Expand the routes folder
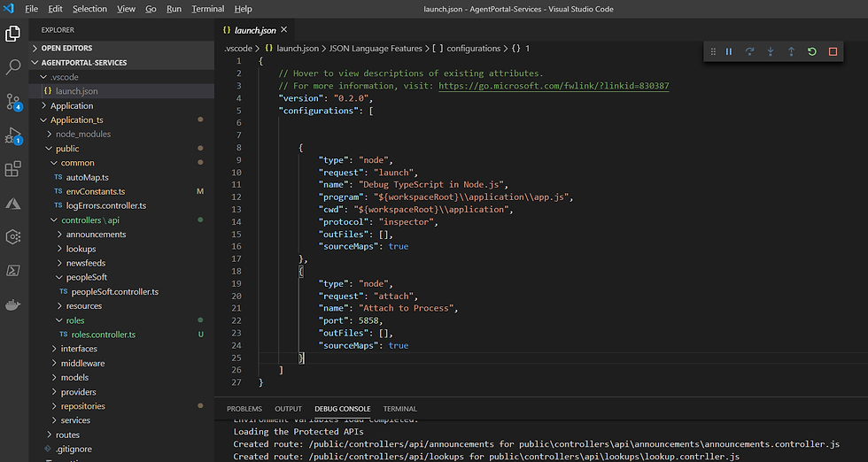868x462 pixels. click(122, 435)
